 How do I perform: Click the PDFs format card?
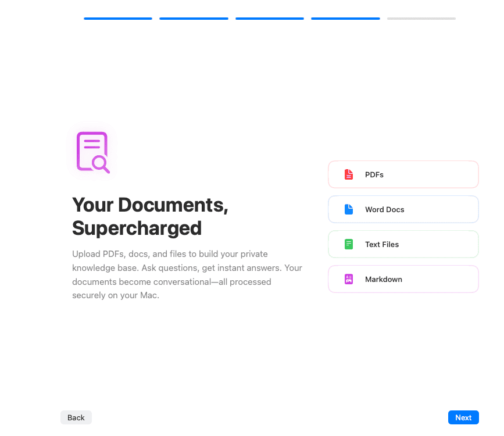click(403, 174)
